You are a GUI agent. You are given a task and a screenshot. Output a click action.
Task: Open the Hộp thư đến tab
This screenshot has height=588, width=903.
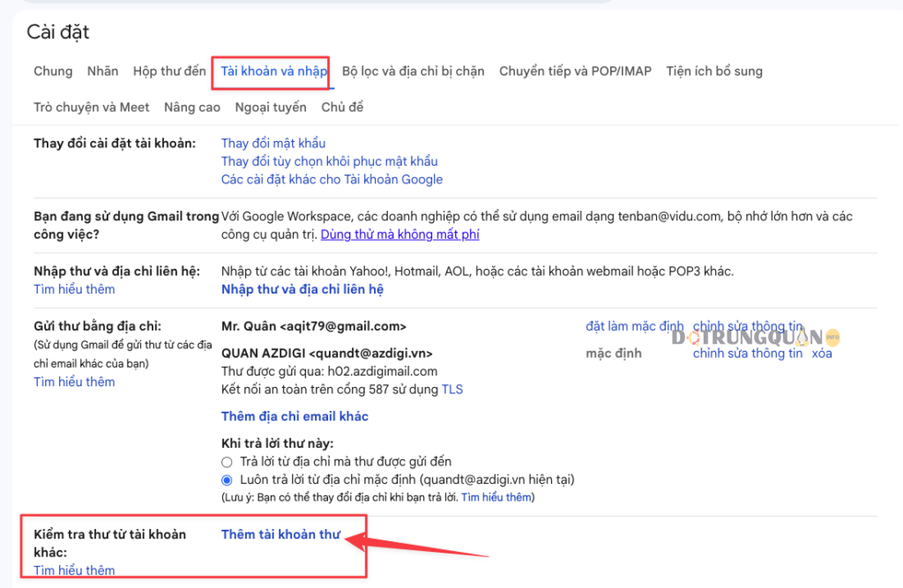coord(169,71)
